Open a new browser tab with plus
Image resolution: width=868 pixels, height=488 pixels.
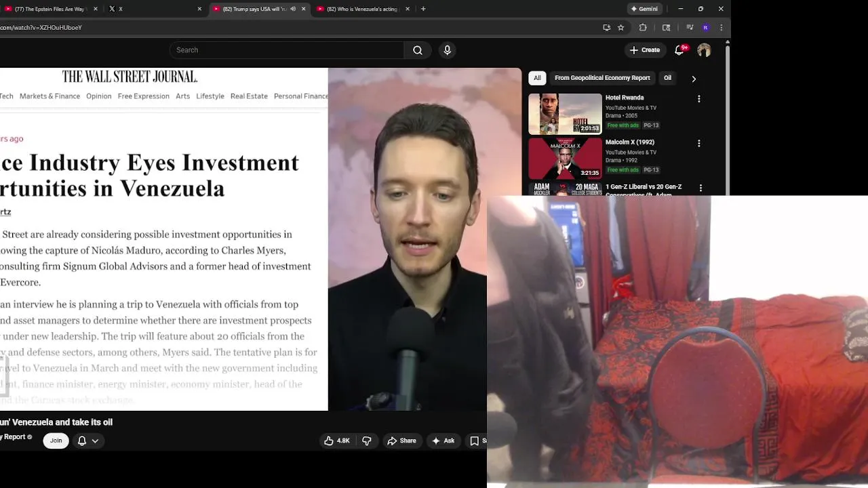click(x=423, y=9)
